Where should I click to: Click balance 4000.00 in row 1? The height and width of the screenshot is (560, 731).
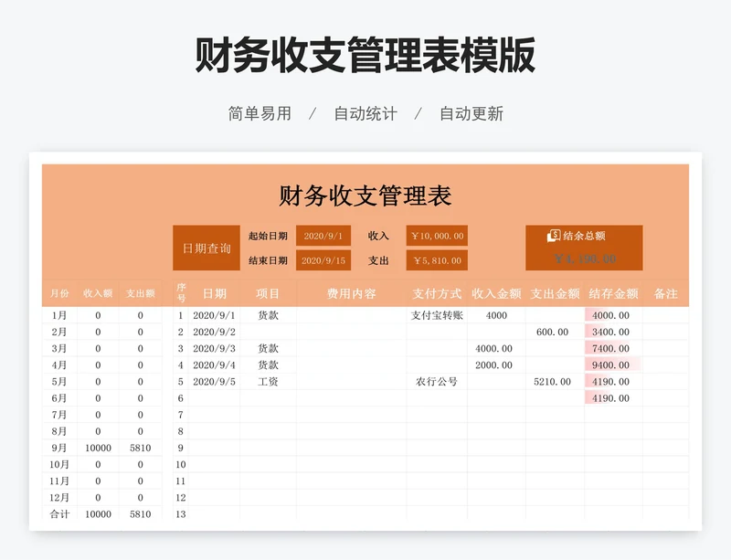(x=610, y=316)
